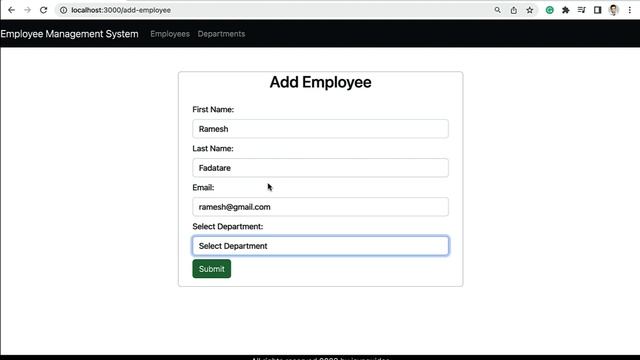The width and height of the screenshot is (640, 360).
Task: Click the Select Department: label
Action: (x=228, y=227)
